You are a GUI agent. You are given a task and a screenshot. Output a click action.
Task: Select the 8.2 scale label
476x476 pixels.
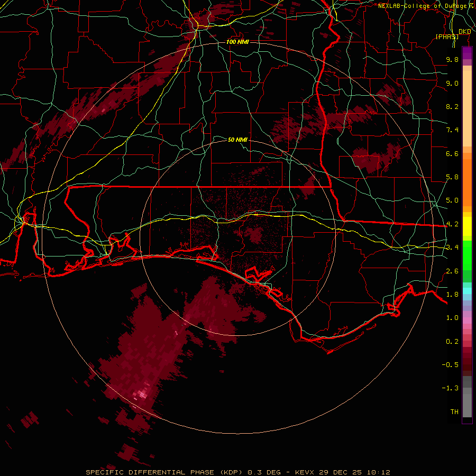click(452, 106)
